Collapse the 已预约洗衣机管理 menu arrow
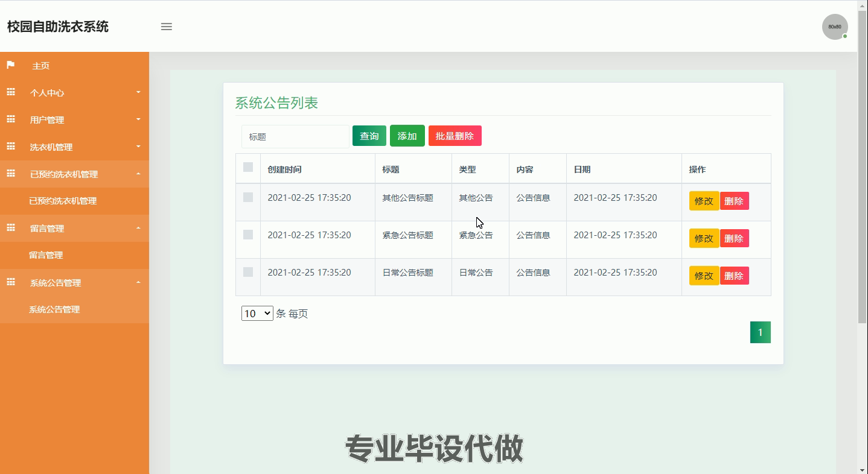The width and height of the screenshot is (868, 474). click(x=138, y=174)
